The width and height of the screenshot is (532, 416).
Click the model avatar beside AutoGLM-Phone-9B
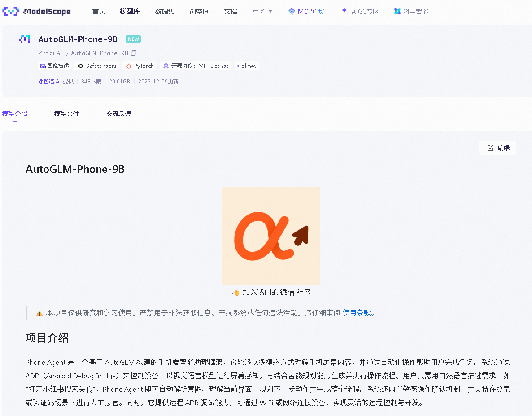[x=24, y=39]
